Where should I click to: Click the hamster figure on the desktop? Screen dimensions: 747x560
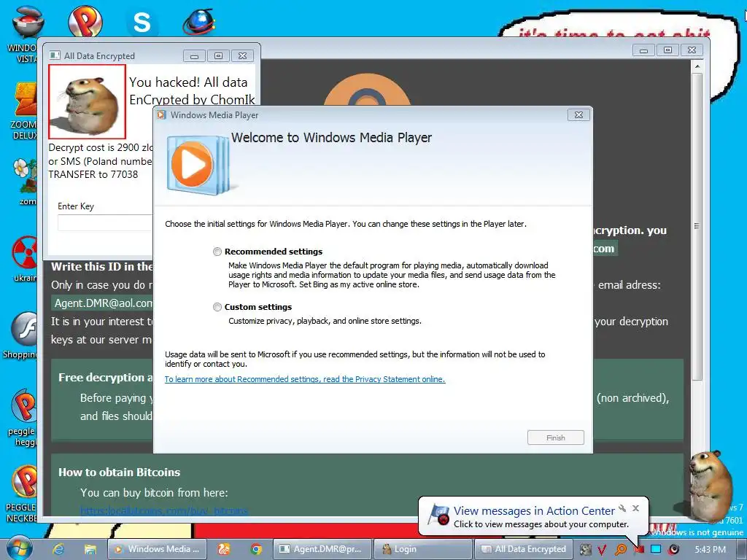pyautogui.click(x=709, y=486)
